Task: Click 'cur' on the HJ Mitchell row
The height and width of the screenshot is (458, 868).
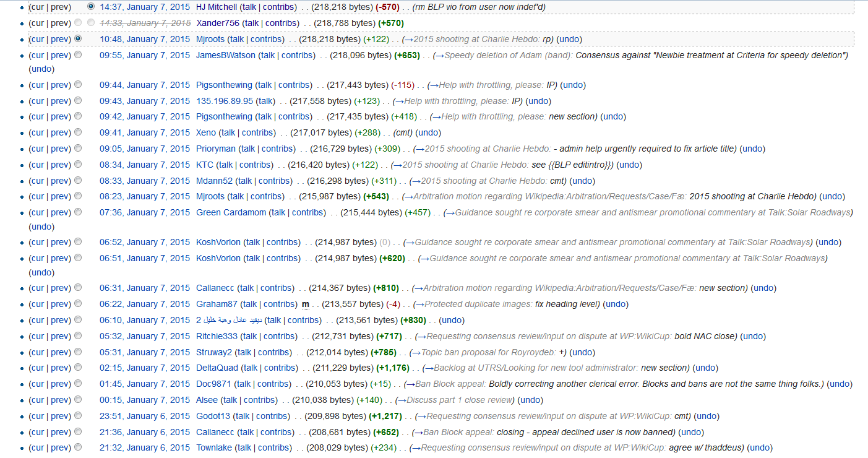Action: tap(37, 7)
